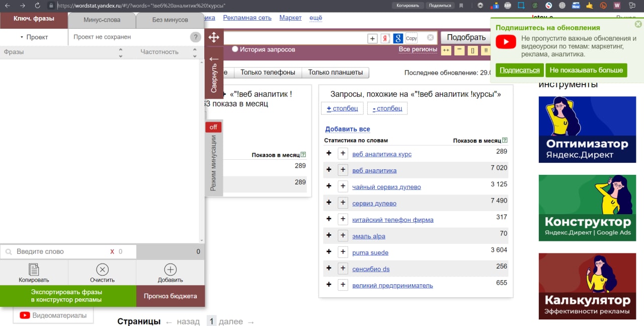
Task: Open the 'Оптимизатор Яндекс.Директ' banner
Action: pyautogui.click(x=587, y=129)
